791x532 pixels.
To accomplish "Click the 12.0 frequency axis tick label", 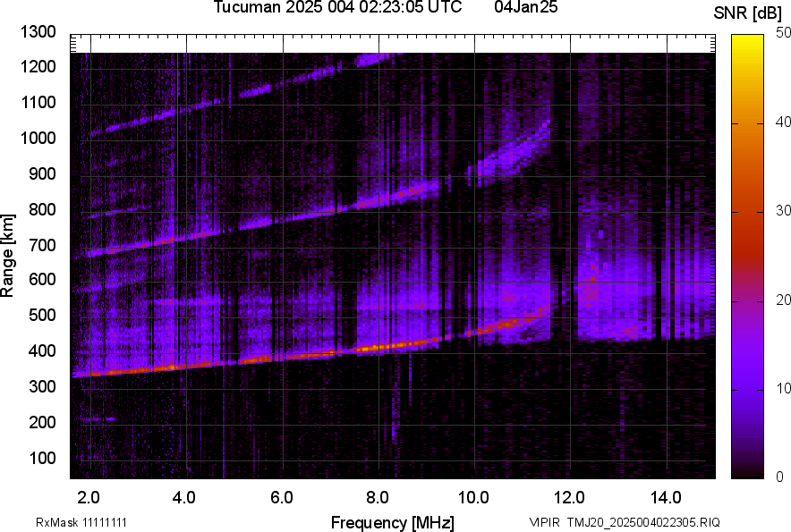I will click(x=569, y=497).
